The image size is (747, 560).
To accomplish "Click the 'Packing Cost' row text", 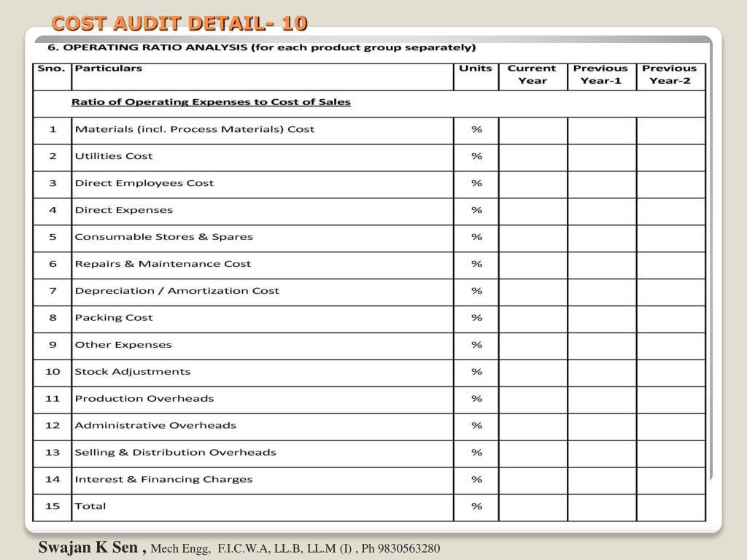I will point(114,318).
